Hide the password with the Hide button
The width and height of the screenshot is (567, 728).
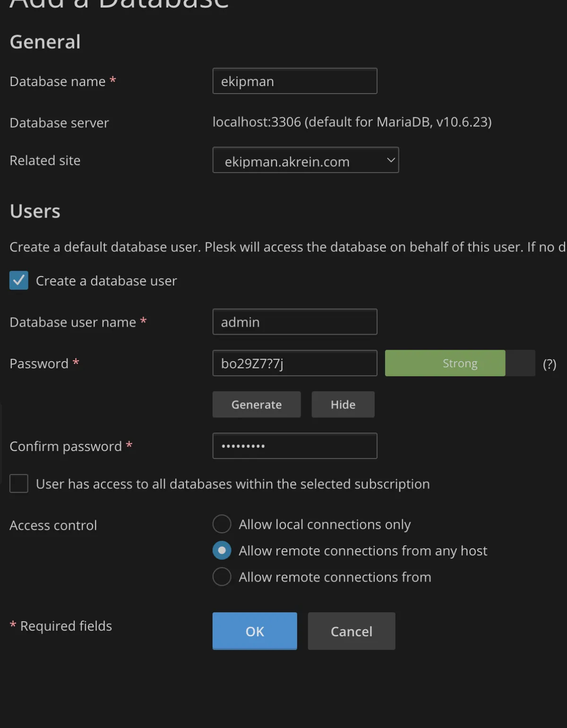pos(343,405)
